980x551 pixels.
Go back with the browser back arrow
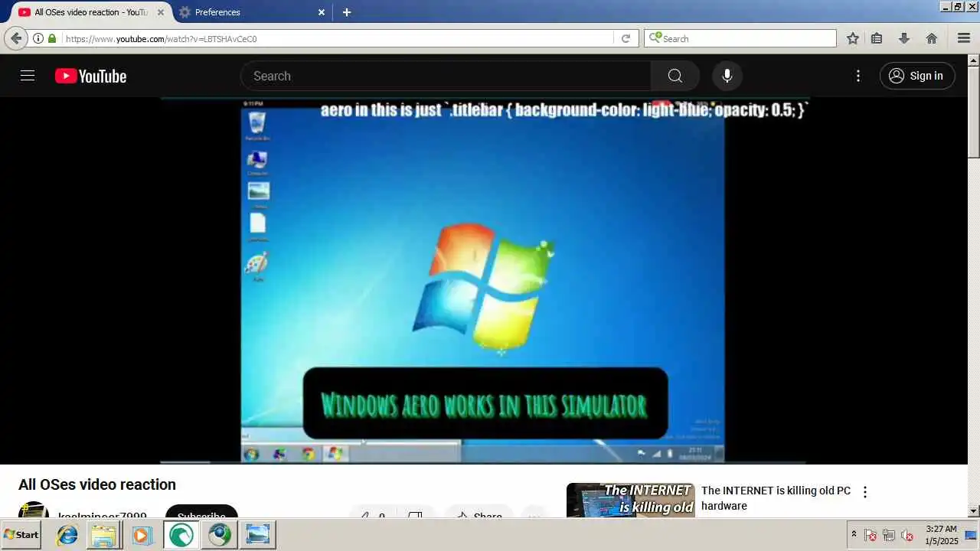[16, 38]
